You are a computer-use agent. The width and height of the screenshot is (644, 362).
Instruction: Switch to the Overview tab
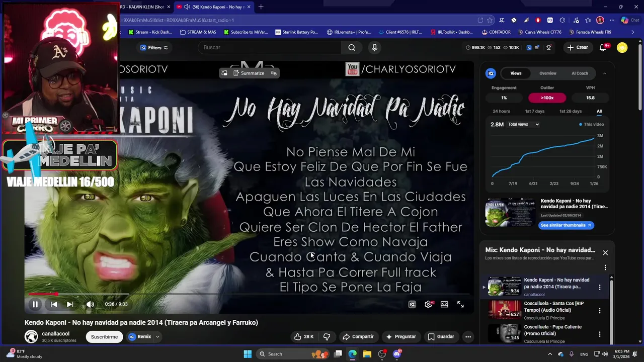(548, 73)
